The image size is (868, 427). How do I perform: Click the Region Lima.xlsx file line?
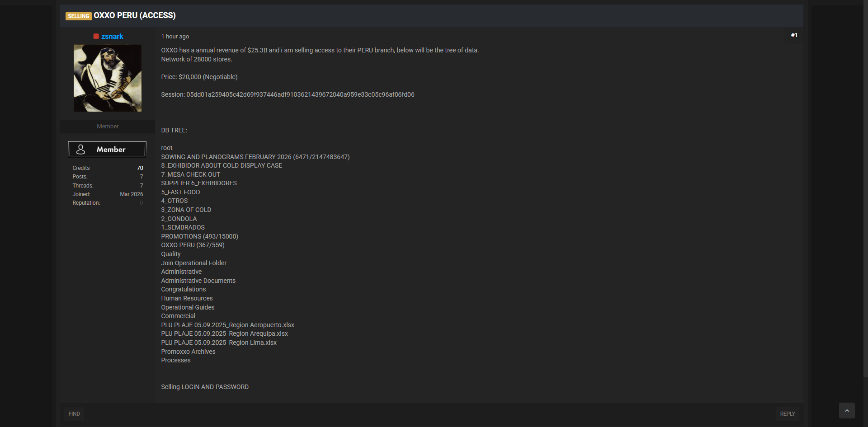219,343
